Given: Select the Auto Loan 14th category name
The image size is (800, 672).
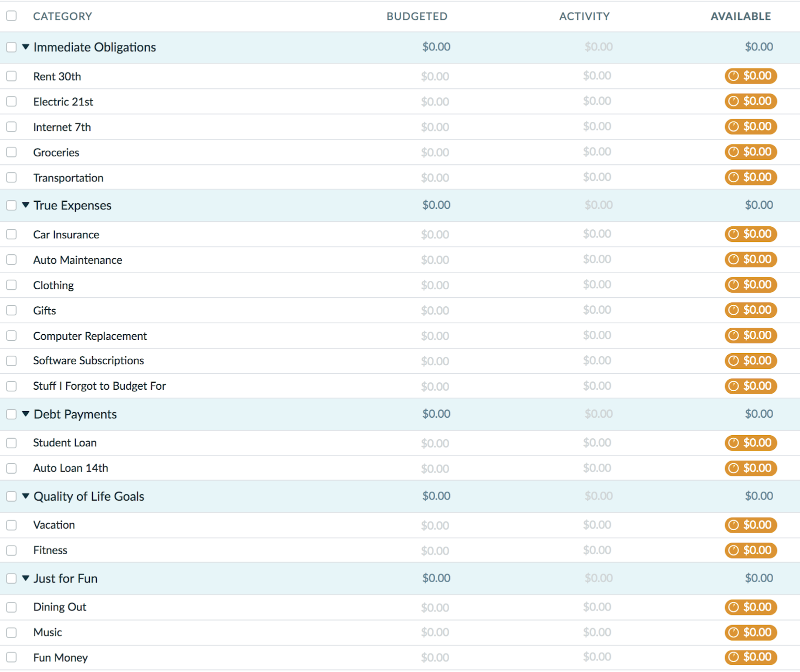Looking at the screenshot, I should point(70,468).
